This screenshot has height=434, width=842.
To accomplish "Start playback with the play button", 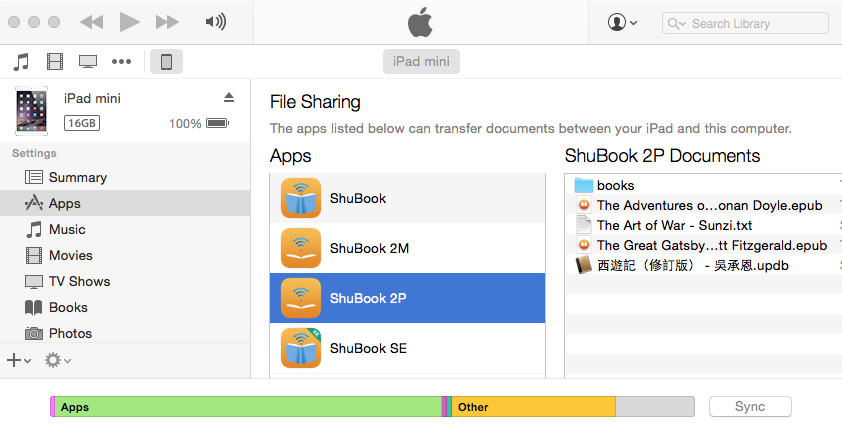I will pyautogui.click(x=129, y=22).
